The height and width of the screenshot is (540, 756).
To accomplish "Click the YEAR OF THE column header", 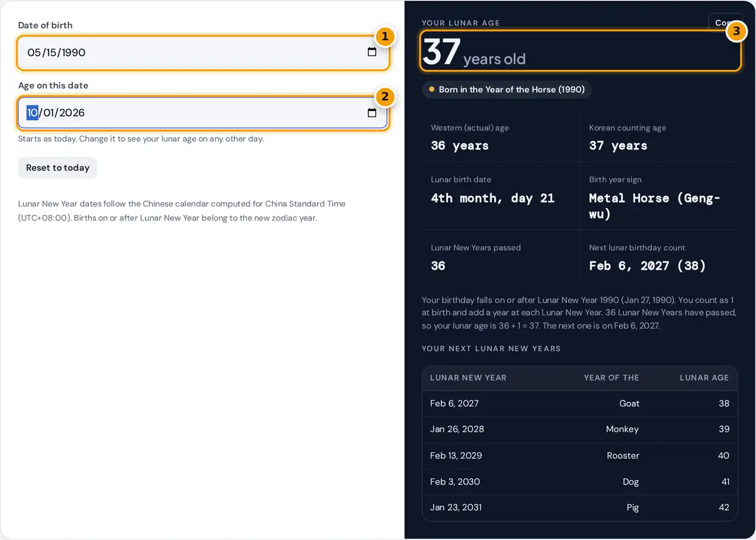I will point(611,377).
